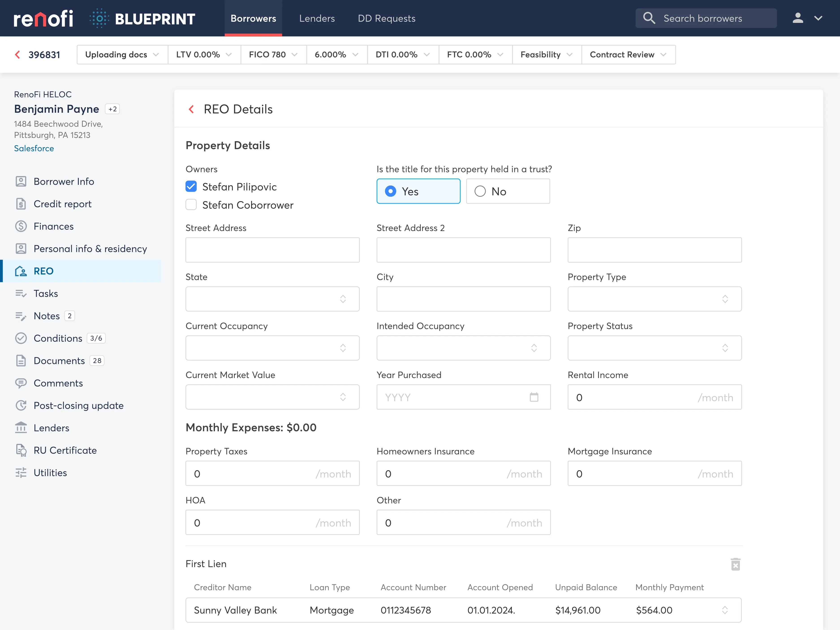The width and height of the screenshot is (840, 630).
Task: Open the user profile icon
Action: coord(798,18)
